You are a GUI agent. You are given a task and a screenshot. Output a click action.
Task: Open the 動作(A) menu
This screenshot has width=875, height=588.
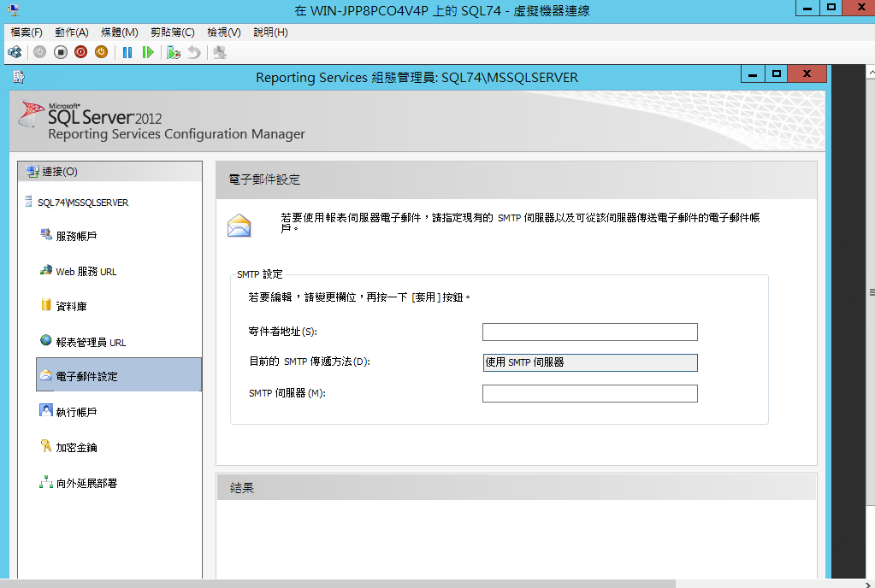72,32
